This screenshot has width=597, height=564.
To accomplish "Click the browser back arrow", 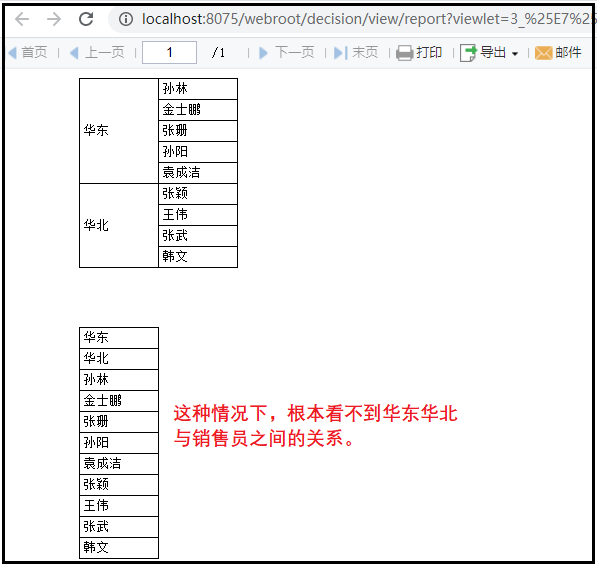I will 22,19.
